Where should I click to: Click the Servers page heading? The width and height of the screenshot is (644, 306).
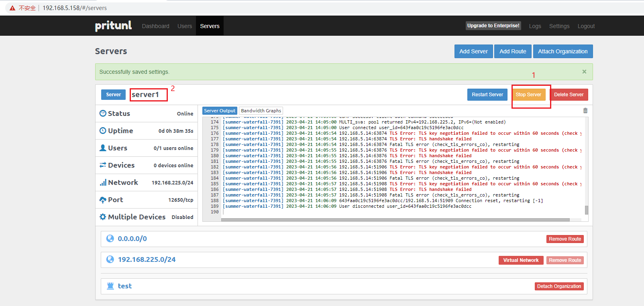click(111, 51)
